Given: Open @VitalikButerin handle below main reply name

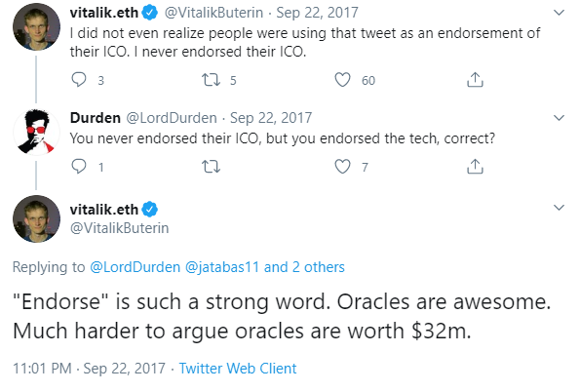Looking at the screenshot, I should point(120,228).
